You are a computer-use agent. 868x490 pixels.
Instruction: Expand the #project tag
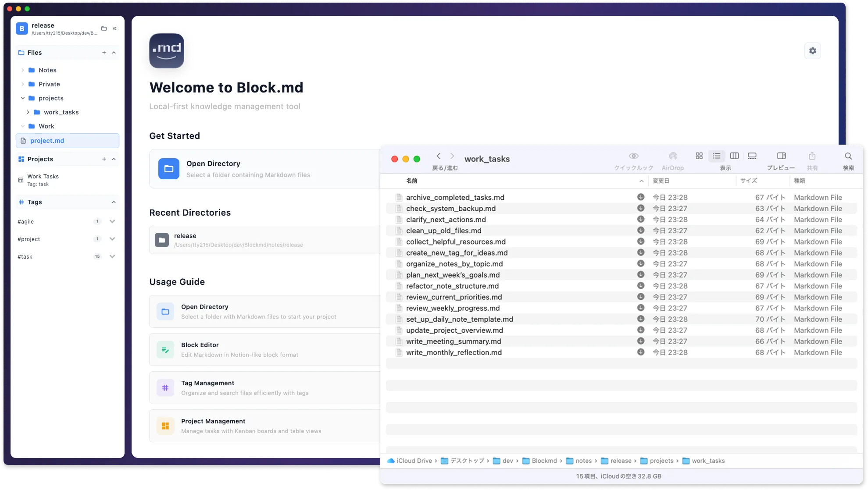click(112, 239)
